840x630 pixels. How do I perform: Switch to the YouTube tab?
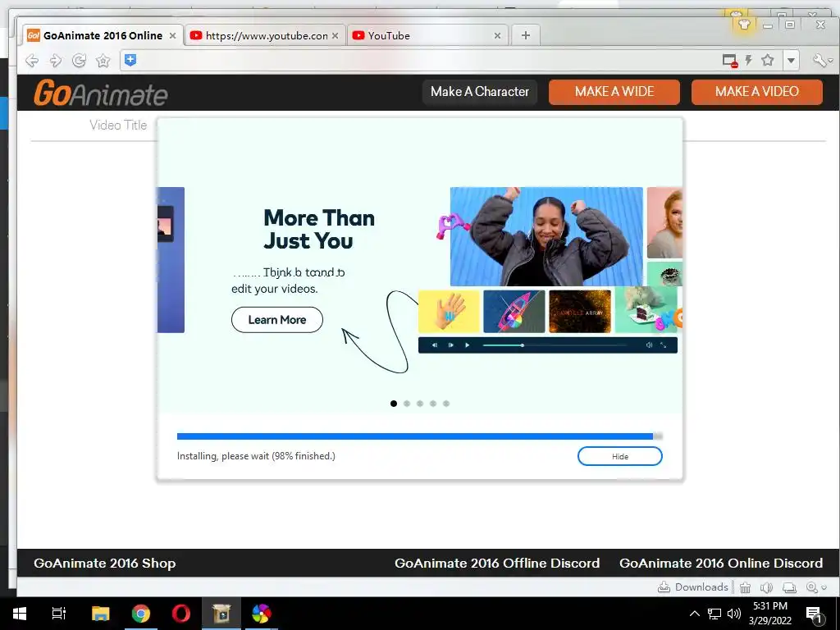[x=427, y=35]
